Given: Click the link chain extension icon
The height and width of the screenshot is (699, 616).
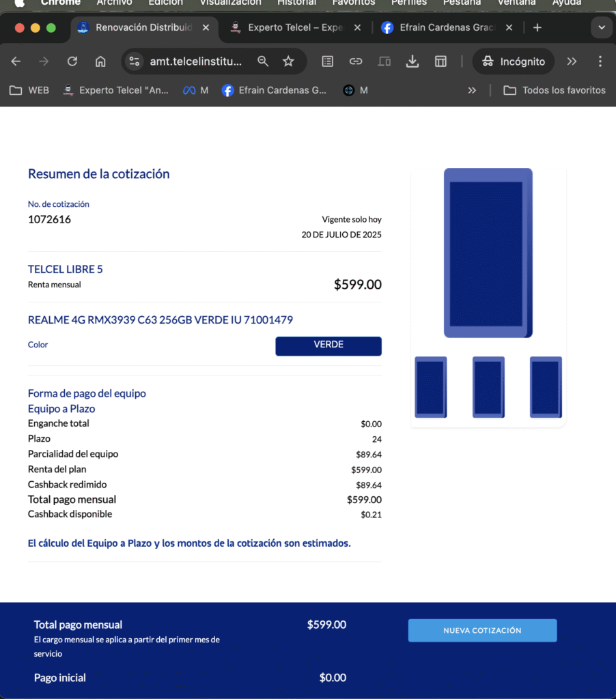Looking at the screenshot, I should point(356,61).
